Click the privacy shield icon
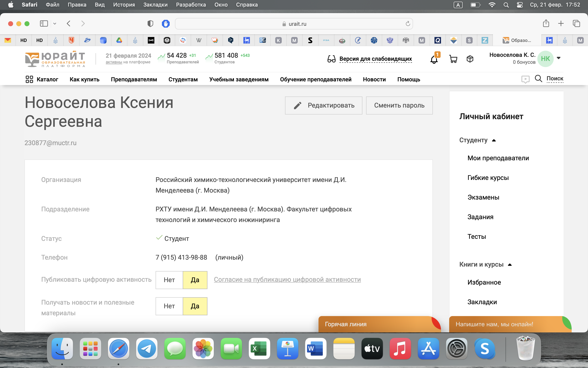Screen dimensions: 588x368 tap(150, 24)
